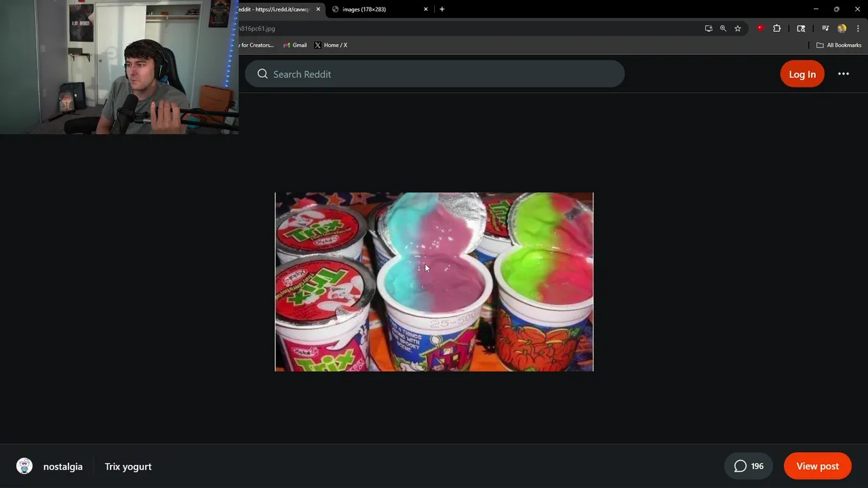Open the 196 comments button

749,466
